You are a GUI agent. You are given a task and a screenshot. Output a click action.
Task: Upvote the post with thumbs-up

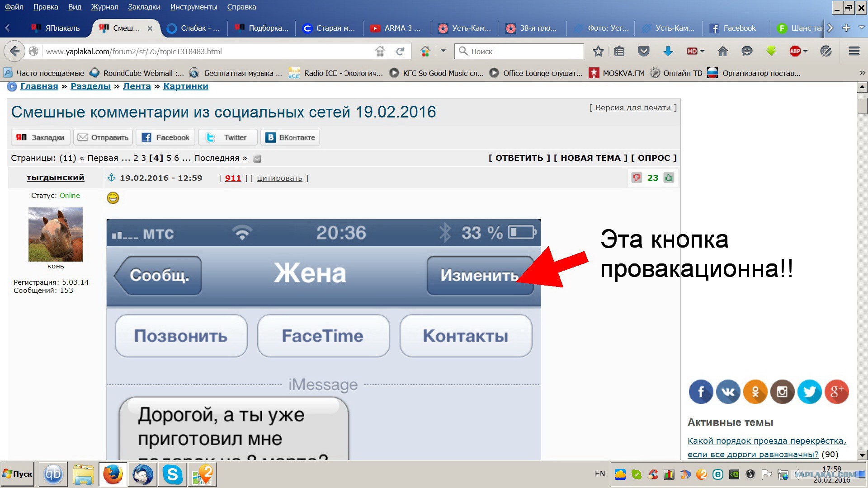coord(669,178)
